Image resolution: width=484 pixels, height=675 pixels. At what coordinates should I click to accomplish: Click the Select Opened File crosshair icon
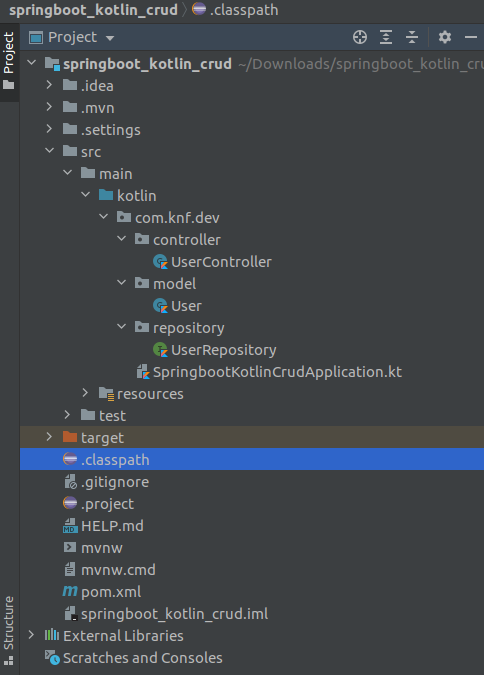[x=360, y=37]
